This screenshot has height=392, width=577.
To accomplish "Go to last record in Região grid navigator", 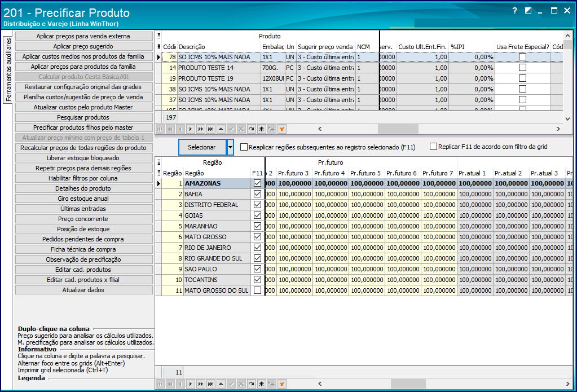I will pos(210,384).
